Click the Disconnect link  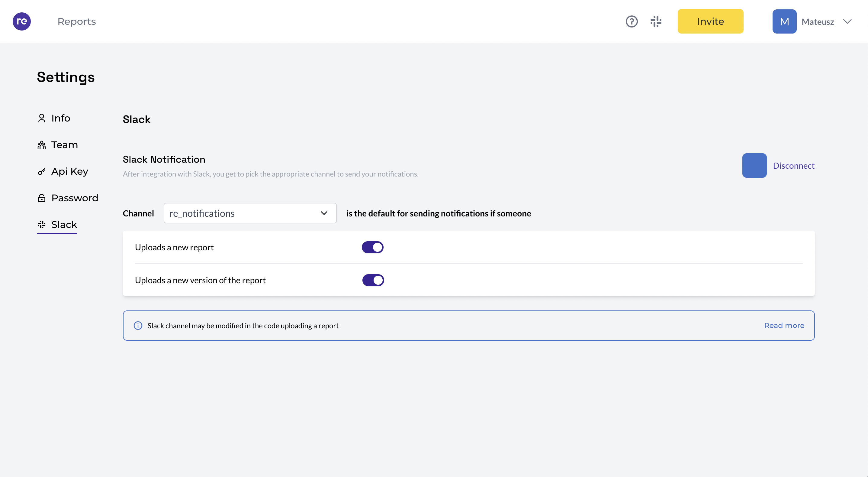793,166
